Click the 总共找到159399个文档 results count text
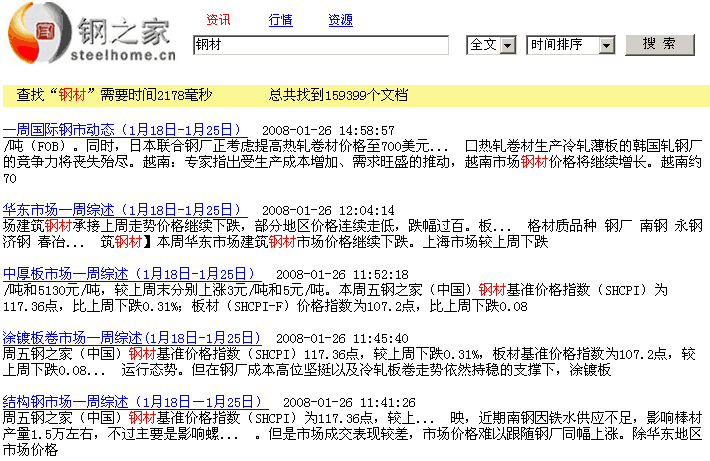 (x=338, y=95)
